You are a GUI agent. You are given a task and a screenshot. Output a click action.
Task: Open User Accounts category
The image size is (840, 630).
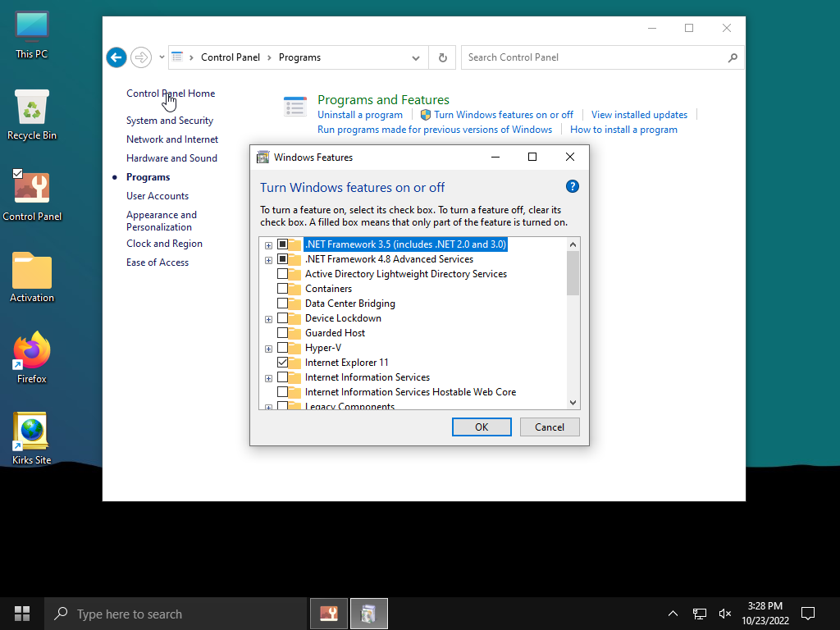[157, 196]
